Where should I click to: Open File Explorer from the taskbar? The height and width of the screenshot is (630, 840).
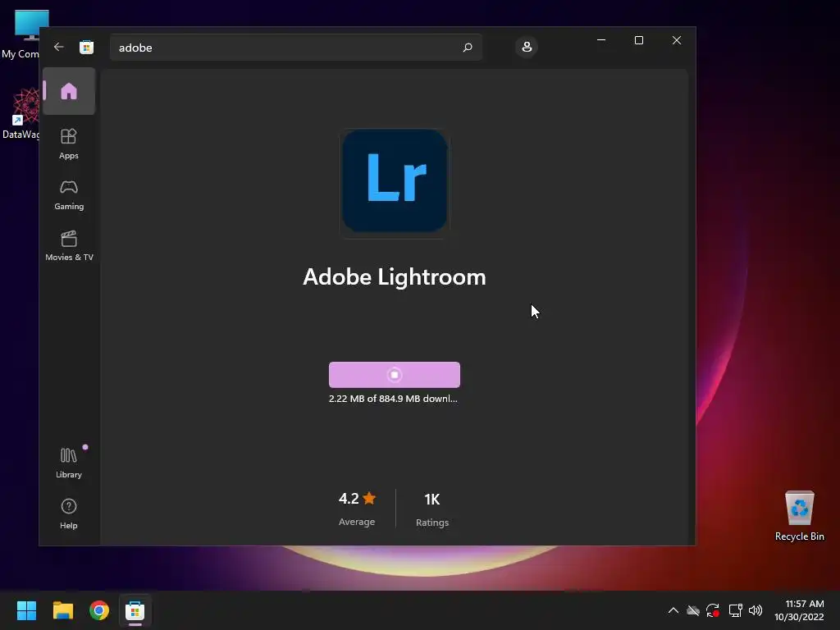[62, 610]
